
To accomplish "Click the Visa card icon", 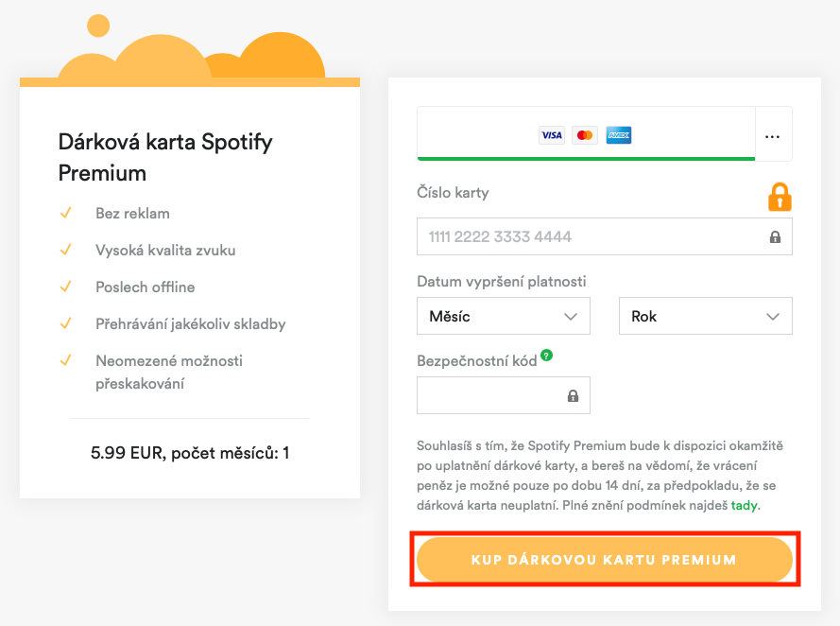I will pyautogui.click(x=551, y=135).
